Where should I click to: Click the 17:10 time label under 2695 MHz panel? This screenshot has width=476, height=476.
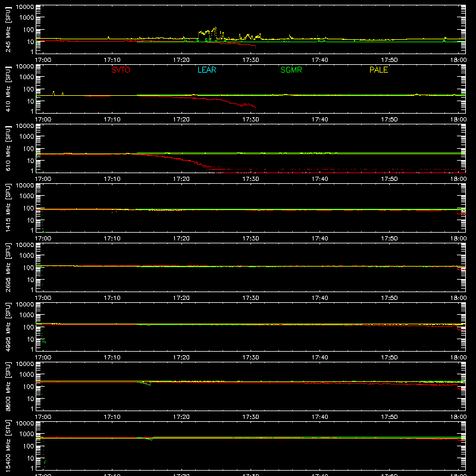(112, 298)
